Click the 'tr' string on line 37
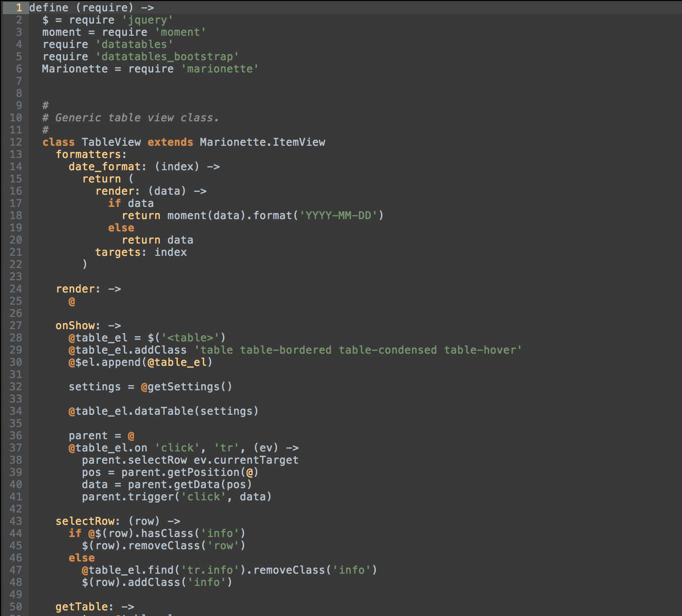The width and height of the screenshot is (682, 616). tap(226, 448)
